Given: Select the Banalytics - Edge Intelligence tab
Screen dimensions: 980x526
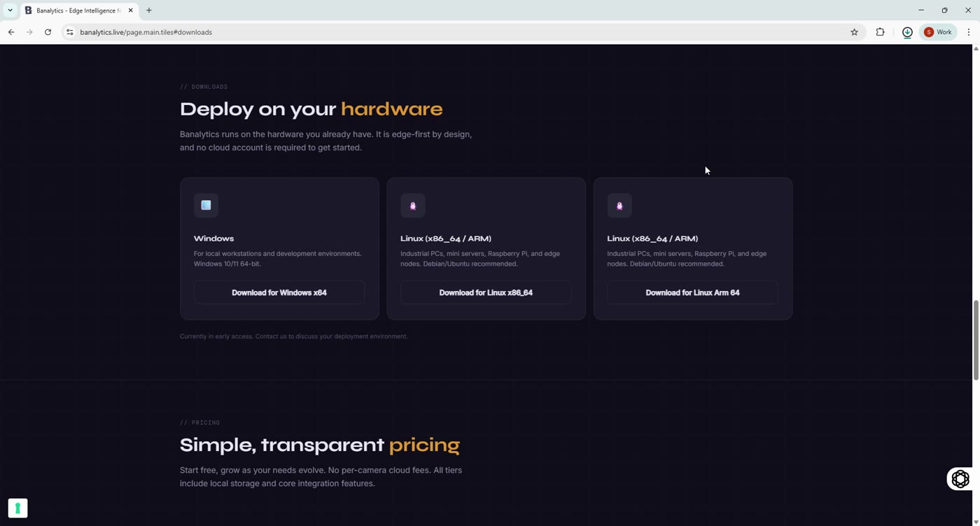Looking at the screenshot, I should 79,10.
